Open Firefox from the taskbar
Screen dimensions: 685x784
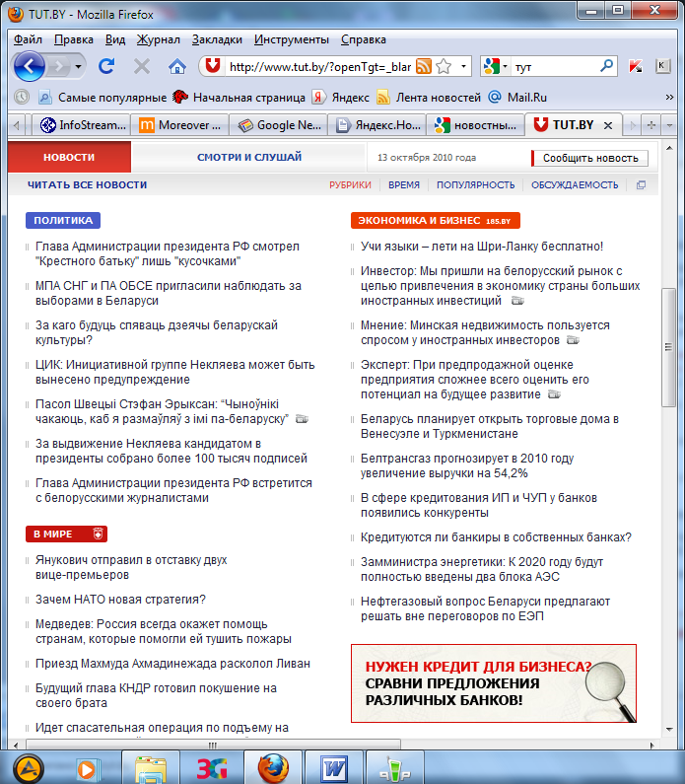(273, 768)
